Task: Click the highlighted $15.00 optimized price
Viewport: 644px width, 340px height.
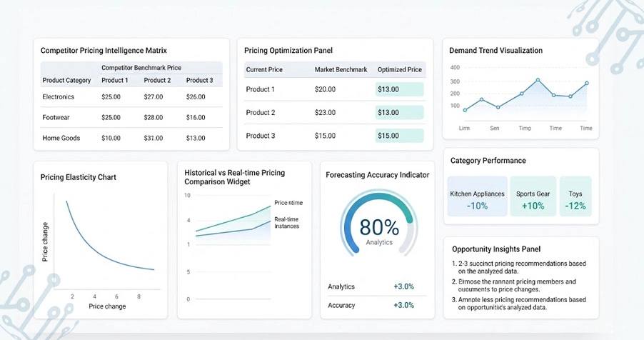Action: [399, 136]
